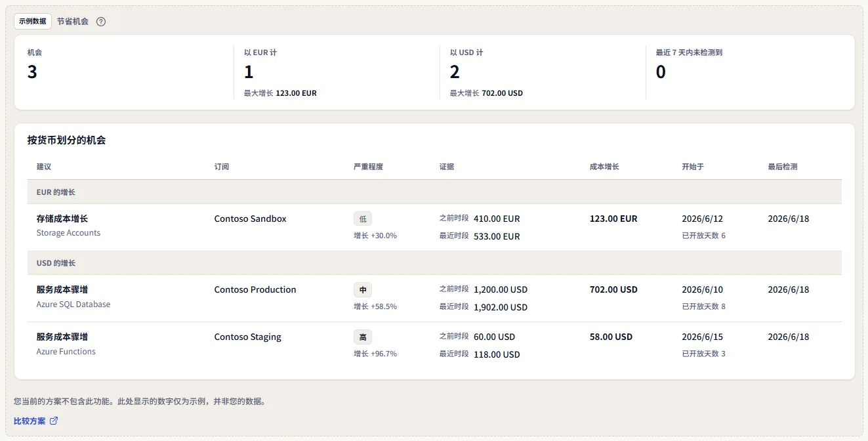The image size is (868, 441).
Task: Click the 中 severity badge
Action: click(x=363, y=289)
